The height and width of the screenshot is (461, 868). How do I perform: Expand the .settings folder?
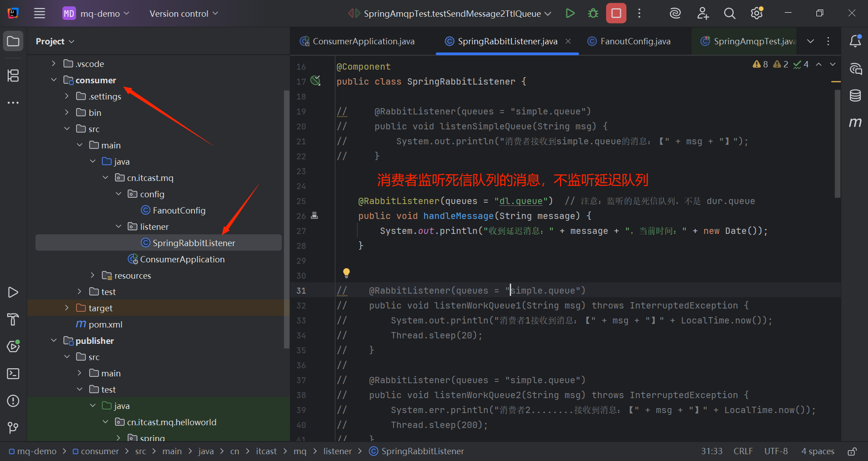[x=67, y=96]
